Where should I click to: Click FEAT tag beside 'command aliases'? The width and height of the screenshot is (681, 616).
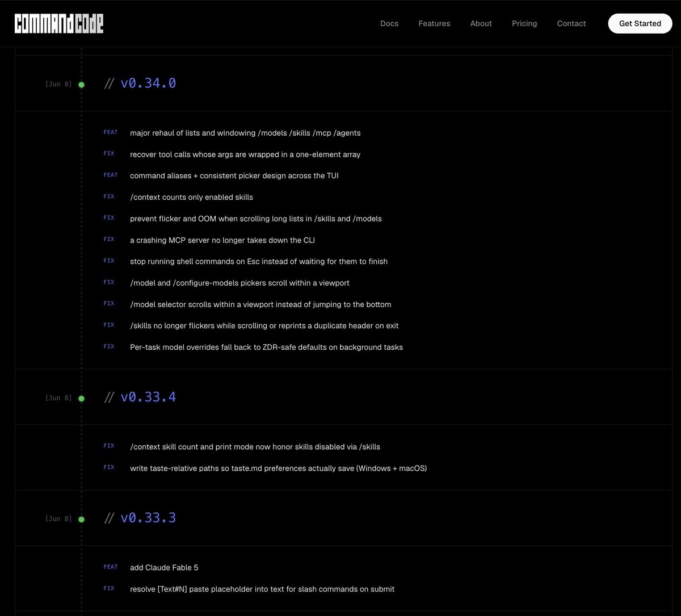(111, 175)
